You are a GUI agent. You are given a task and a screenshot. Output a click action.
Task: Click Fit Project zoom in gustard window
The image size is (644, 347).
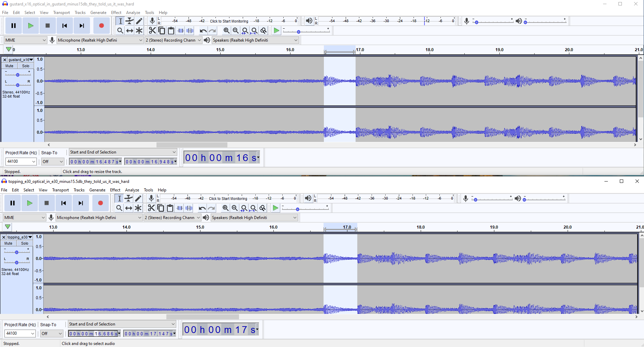254,31
